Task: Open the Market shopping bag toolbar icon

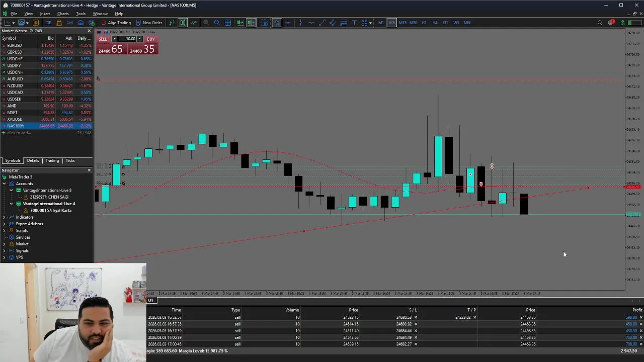Action: [x=59, y=23]
